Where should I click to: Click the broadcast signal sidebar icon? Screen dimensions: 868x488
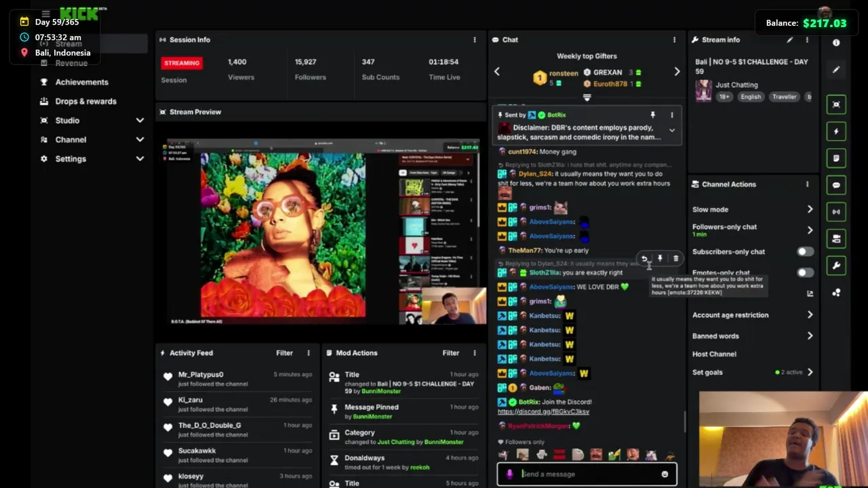(836, 211)
